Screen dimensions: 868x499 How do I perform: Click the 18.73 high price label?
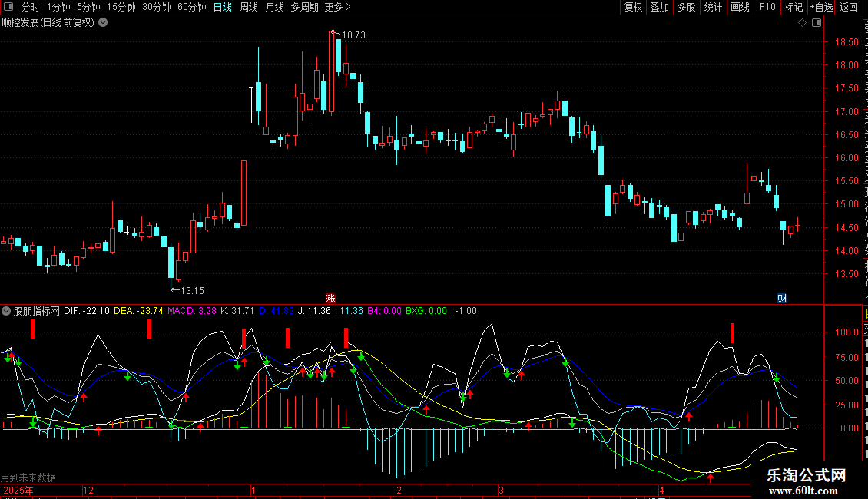(x=353, y=35)
